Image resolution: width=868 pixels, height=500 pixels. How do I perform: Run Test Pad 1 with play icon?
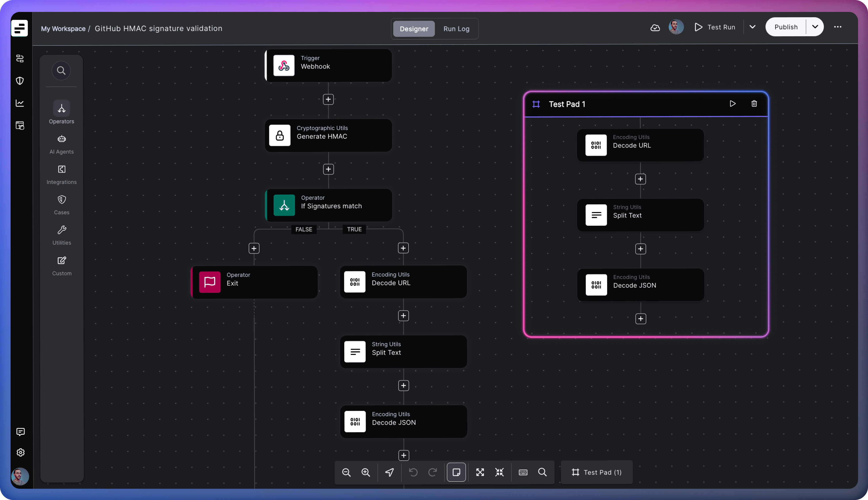tap(732, 104)
